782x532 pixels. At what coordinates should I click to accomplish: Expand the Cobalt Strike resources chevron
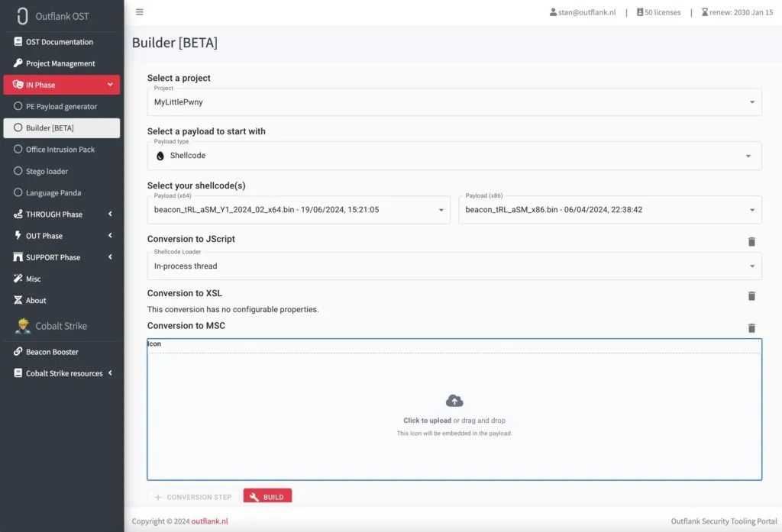click(110, 373)
